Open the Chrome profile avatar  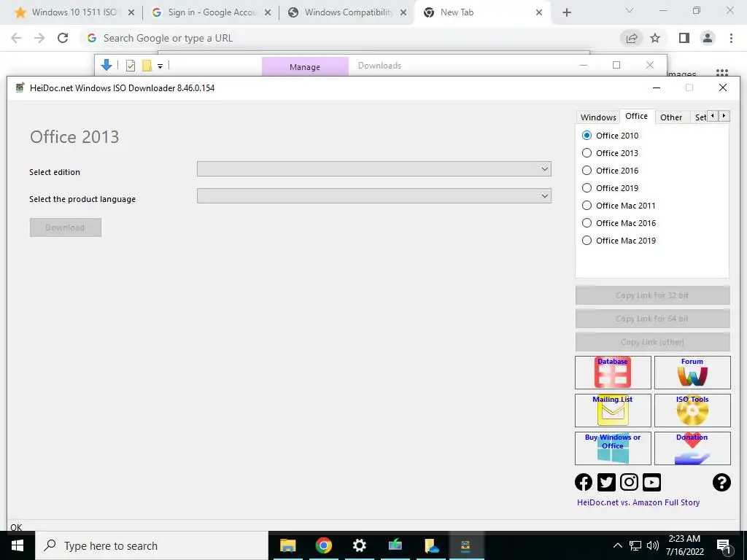tap(708, 38)
